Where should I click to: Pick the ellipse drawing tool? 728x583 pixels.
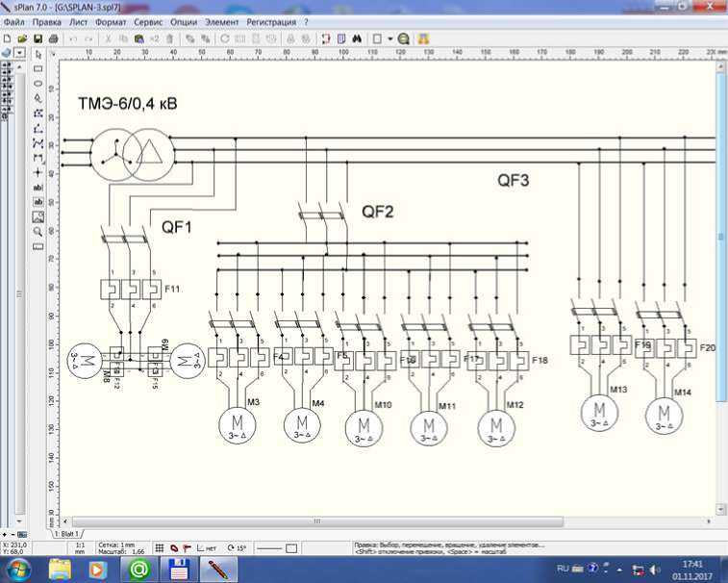(38, 84)
